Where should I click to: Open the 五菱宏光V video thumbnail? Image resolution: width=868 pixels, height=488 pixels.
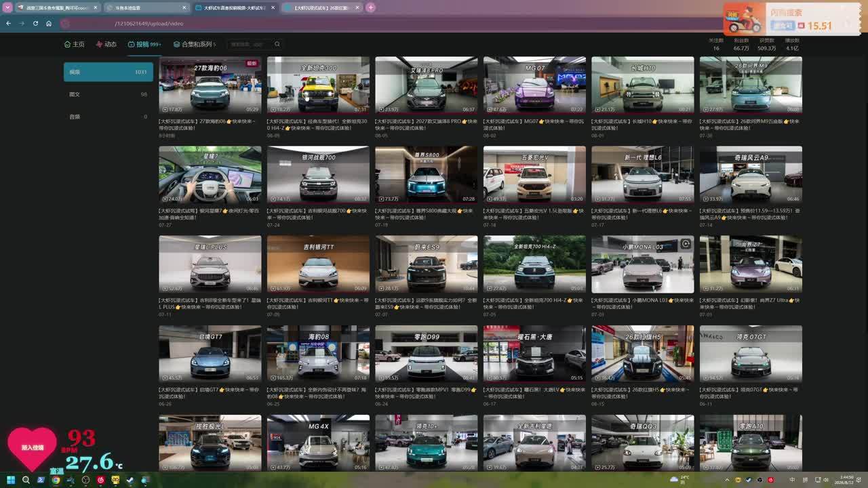pyautogui.click(x=534, y=175)
